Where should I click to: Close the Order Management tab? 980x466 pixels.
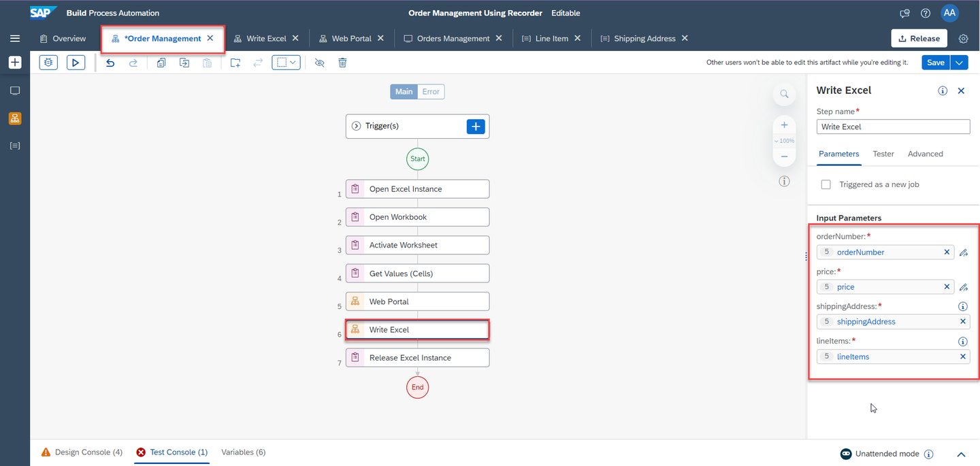210,38
